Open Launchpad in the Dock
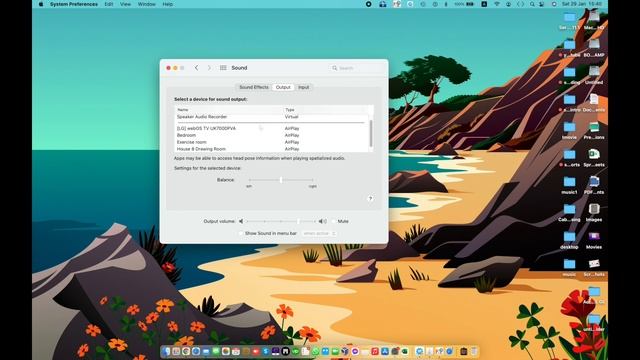Viewport: 640px width, 360px height. [176, 351]
